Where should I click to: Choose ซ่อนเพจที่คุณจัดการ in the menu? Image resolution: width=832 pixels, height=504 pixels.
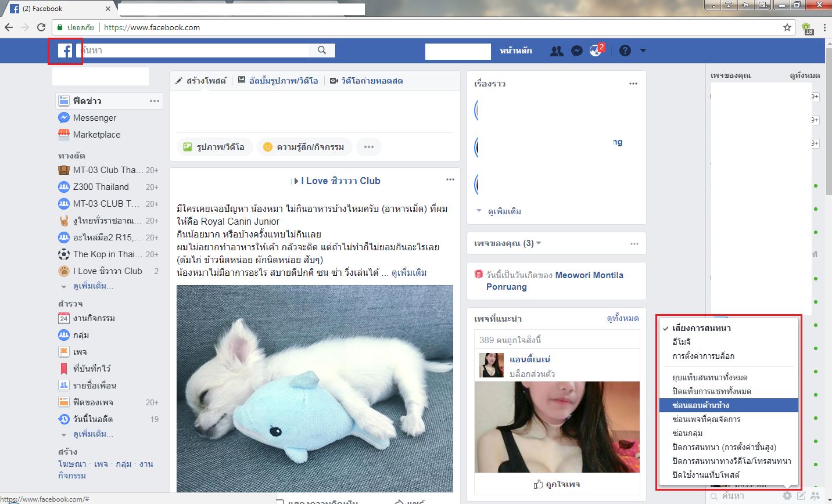727,419
